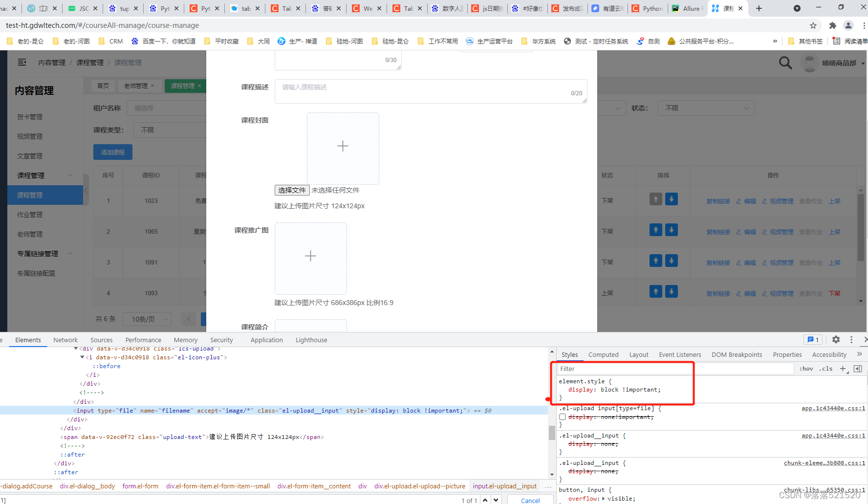Click the address bar URL
Viewport: 868px width, 504px height.
103,25
